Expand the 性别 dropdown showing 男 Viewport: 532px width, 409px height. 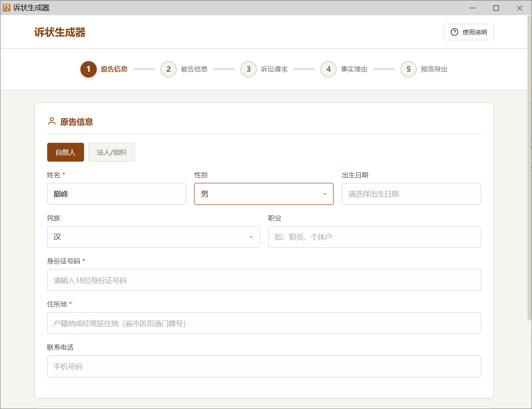264,194
